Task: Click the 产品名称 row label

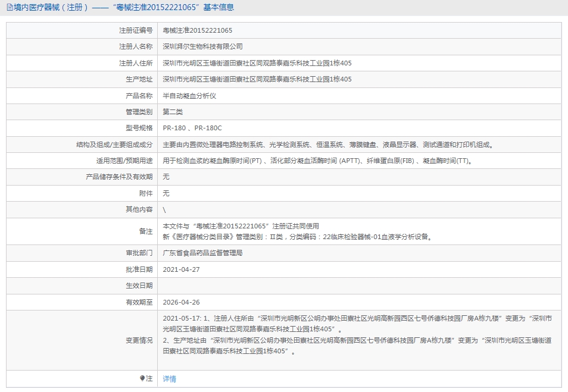Action: [139, 96]
